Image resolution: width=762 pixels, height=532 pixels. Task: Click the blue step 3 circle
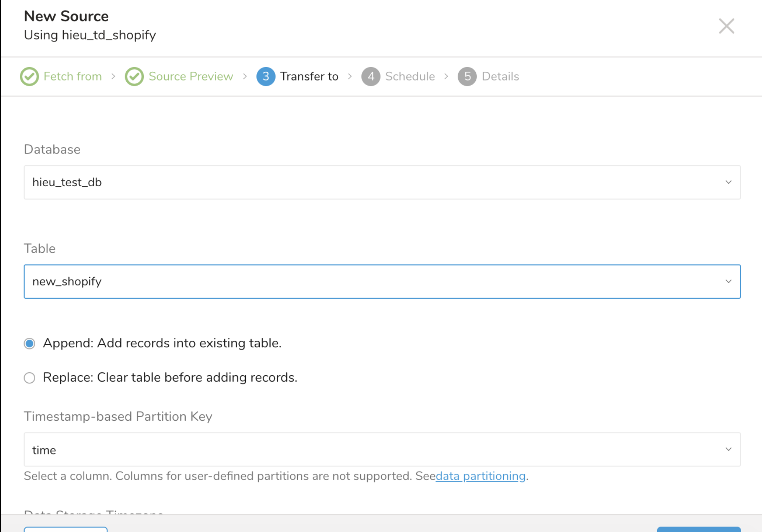click(x=266, y=76)
